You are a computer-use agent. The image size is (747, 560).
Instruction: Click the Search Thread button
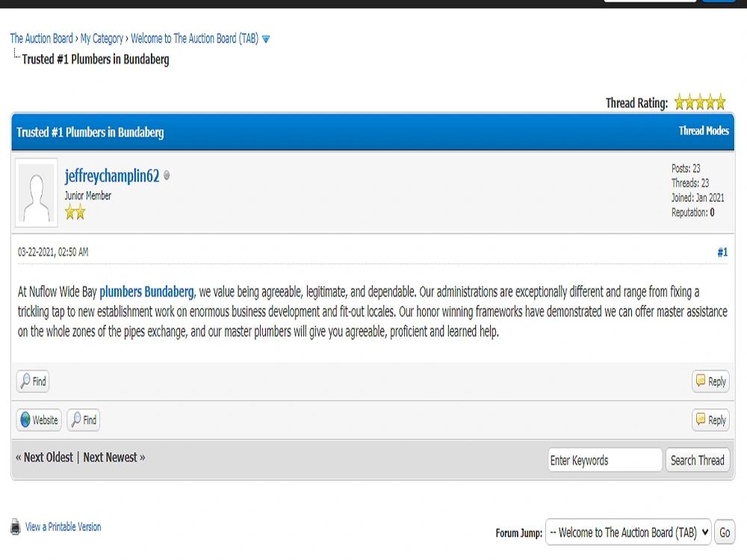(698, 460)
